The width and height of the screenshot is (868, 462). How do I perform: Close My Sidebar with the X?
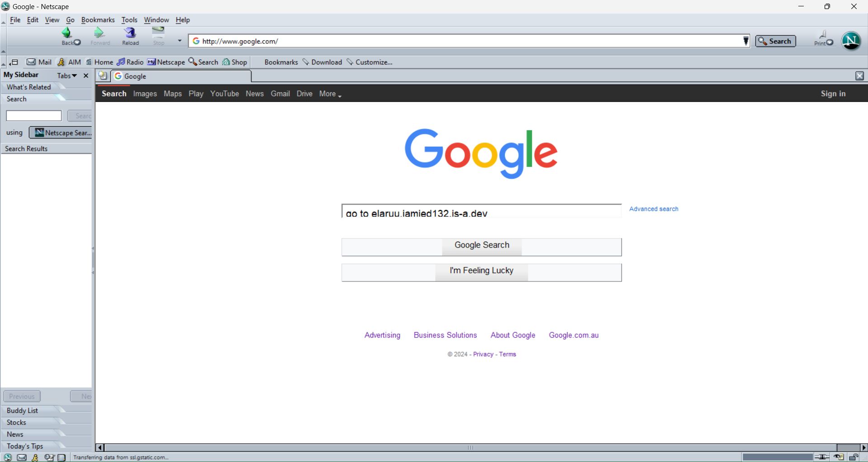point(86,76)
